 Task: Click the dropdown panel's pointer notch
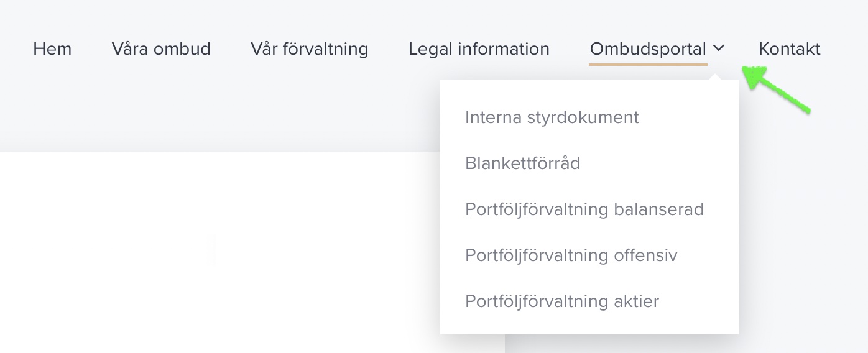coord(716,77)
